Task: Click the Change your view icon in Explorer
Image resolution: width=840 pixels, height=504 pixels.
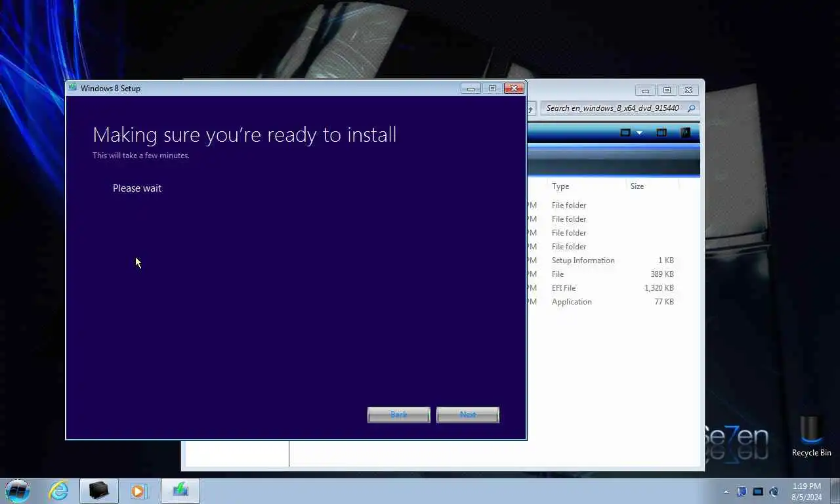Action: click(625, 133)
